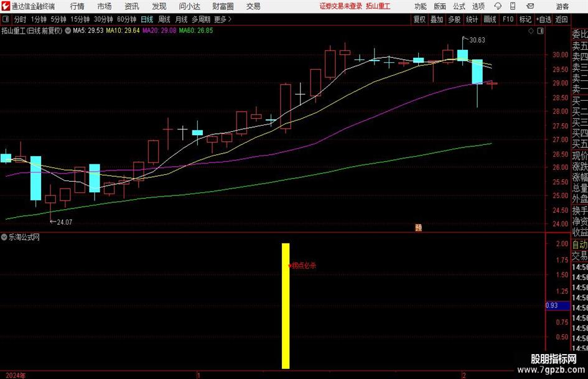Open the 功能 menu
588x379 pixels.
point(421,6)
